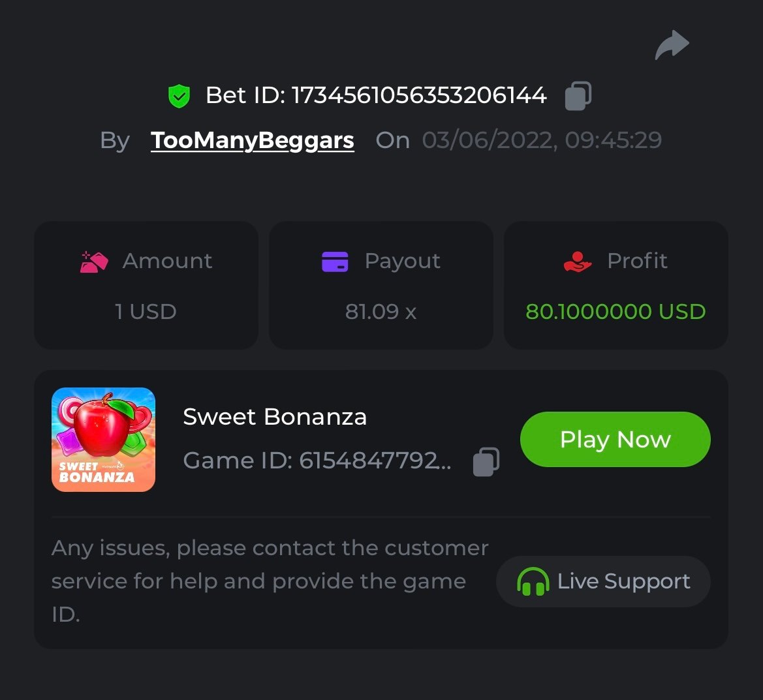
Task: Click the 81.09 x payout value
Action: (x=381, y=312)
